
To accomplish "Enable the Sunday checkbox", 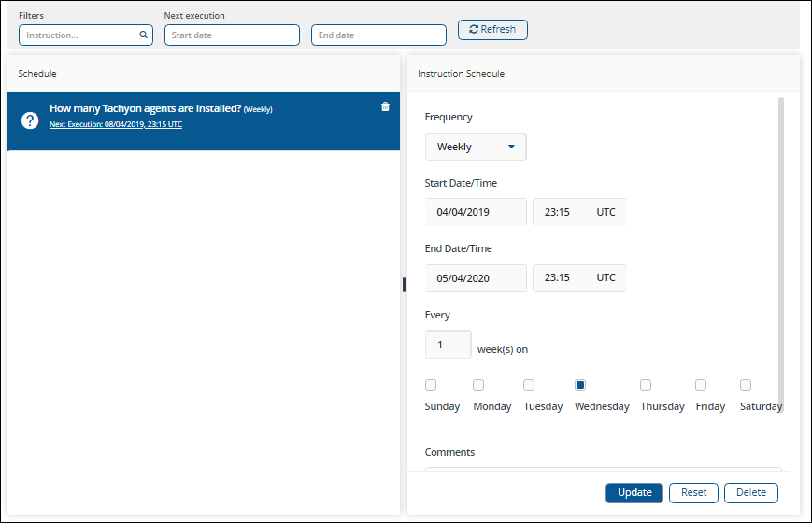I will coord(431,385).
